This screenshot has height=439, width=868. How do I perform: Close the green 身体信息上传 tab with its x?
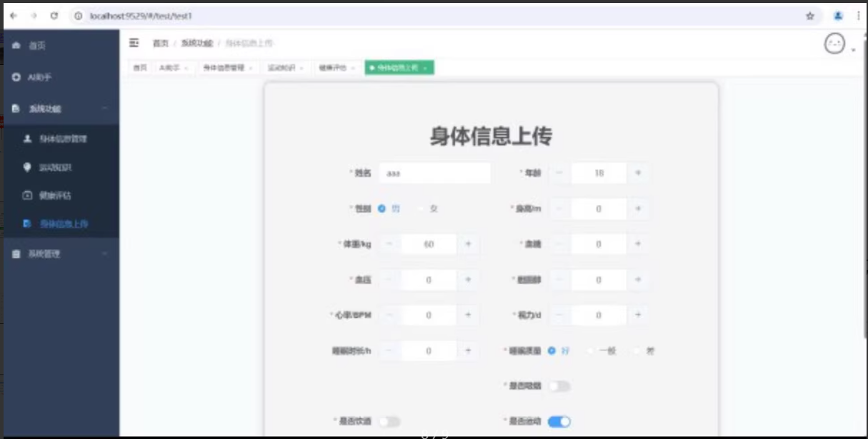point(425,68)
